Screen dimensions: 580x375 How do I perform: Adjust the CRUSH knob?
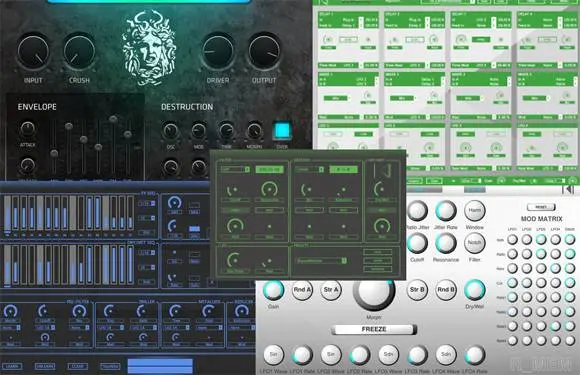[79, 52]
